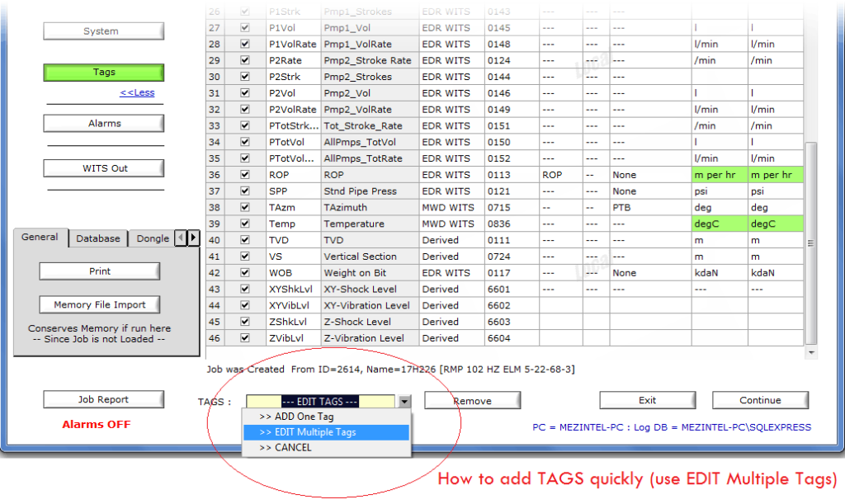The width and height of the screenshot is (845, 504).
Task: Switch to the Database tab
Action: coord(97,238)
